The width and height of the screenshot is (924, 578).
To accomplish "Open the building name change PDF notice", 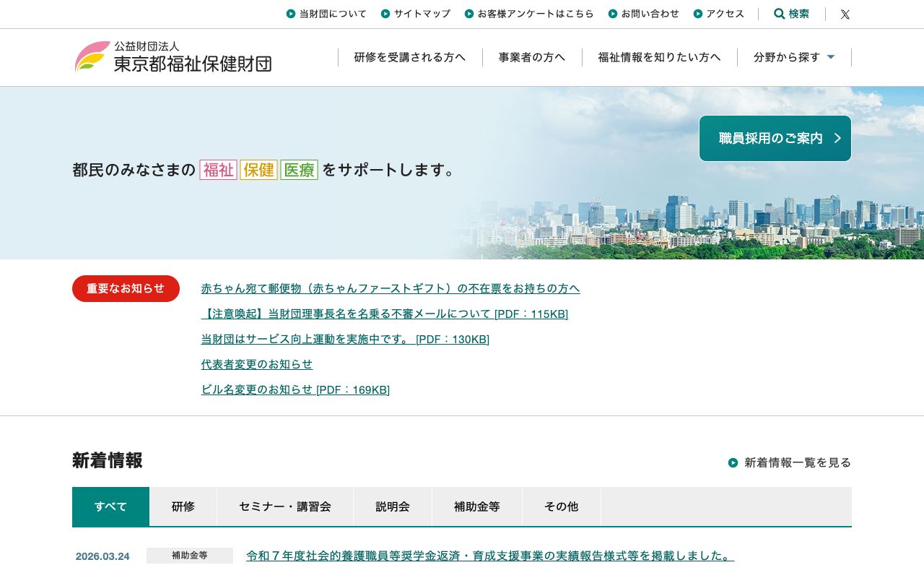I will tap(295, 389).
